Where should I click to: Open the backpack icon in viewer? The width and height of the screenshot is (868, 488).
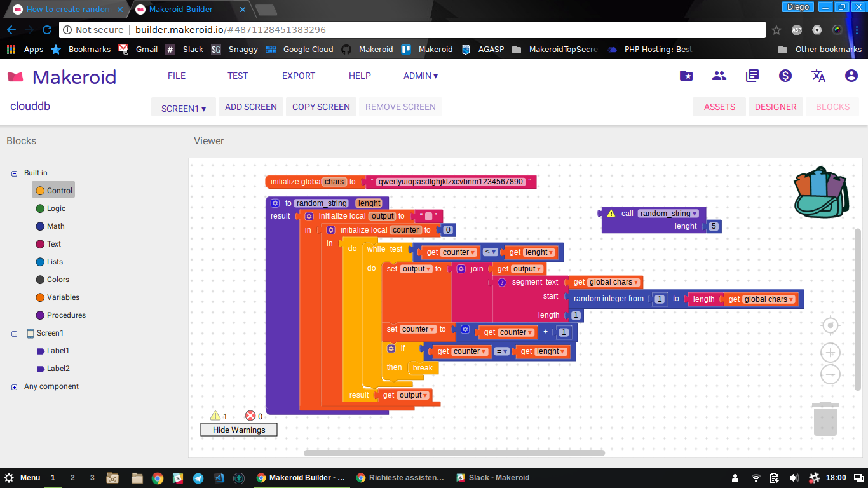coord(821,194)
